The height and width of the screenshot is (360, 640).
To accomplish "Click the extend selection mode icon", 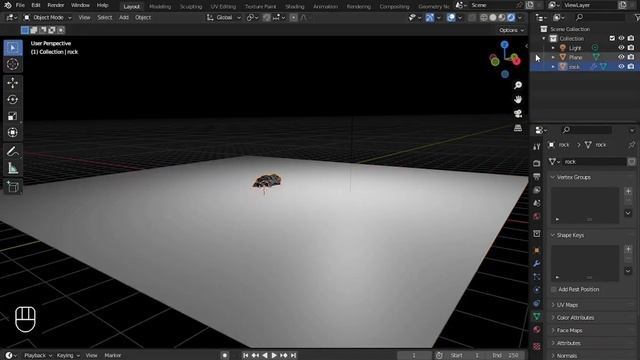I will (34, 30).
